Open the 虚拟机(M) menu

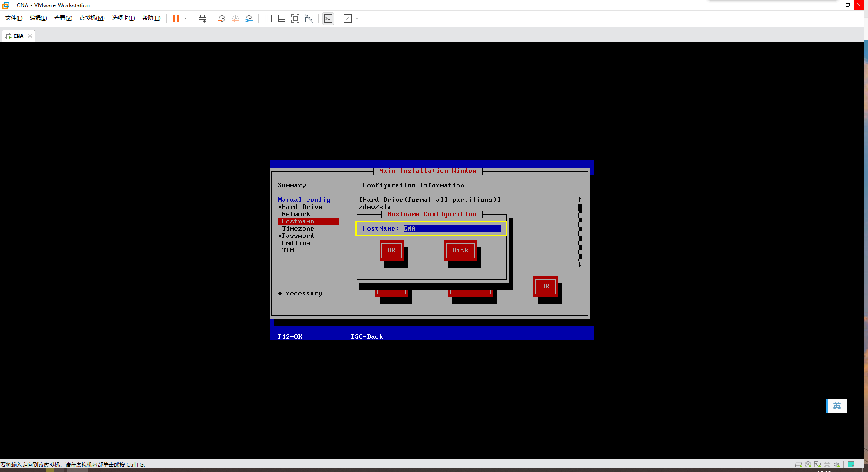(92, 18)
